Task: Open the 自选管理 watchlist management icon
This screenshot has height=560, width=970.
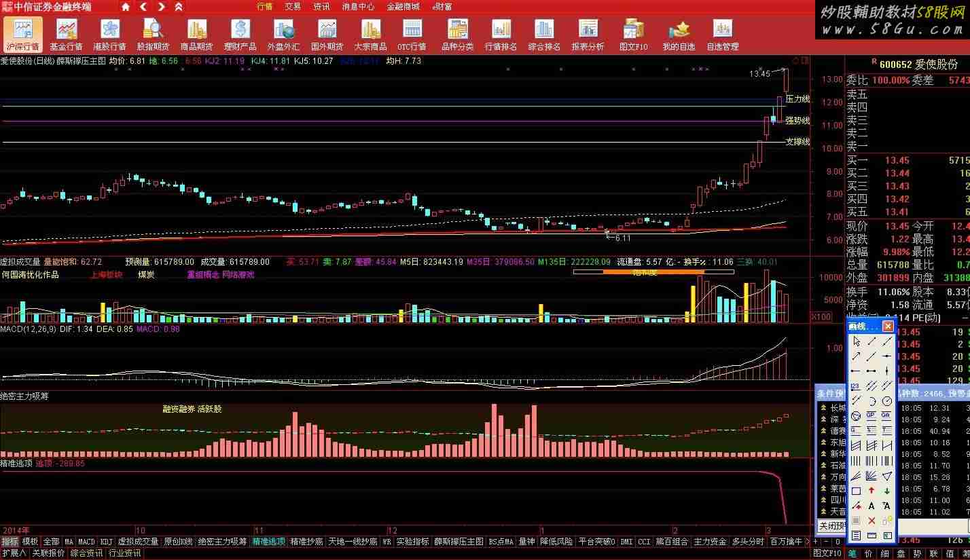Action: coord(722,35)
